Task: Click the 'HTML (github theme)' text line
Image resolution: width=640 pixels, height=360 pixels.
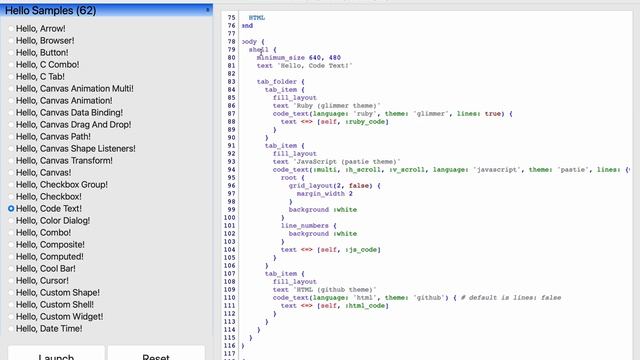Action: point(324,289)
